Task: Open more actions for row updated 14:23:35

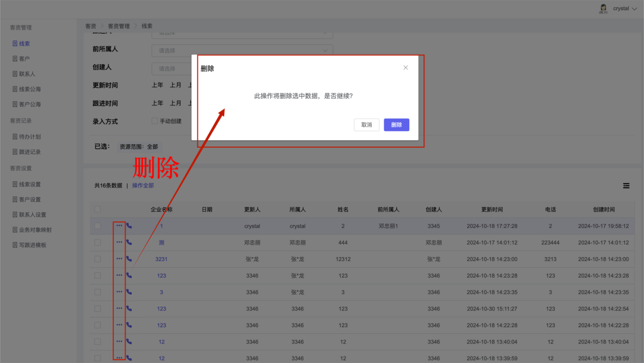Action: [119, 292]
